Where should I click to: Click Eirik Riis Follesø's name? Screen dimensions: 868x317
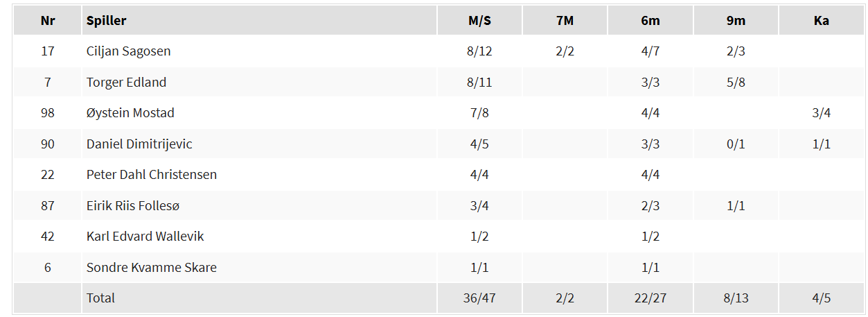click(133, 206)
